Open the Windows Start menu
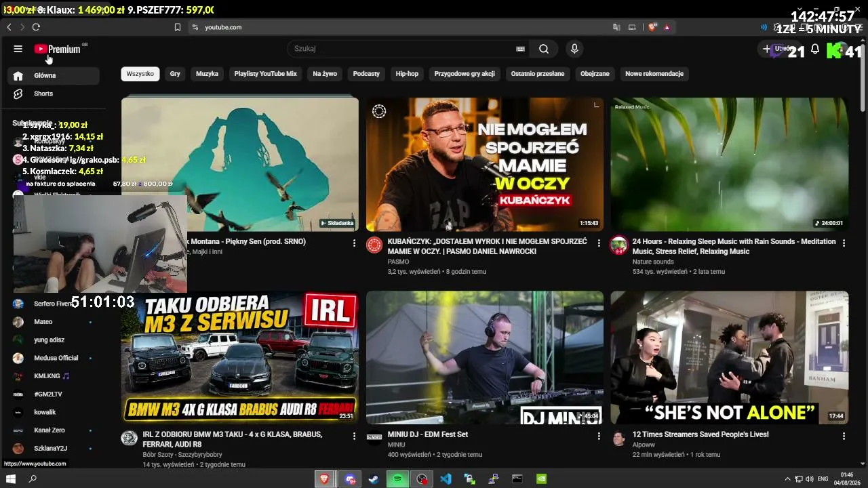 tap(11, 479)
